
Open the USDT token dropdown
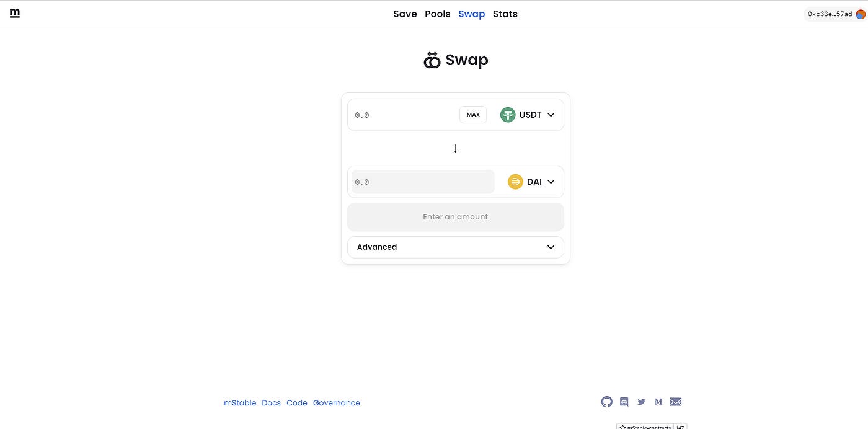(x=528, y=115)
